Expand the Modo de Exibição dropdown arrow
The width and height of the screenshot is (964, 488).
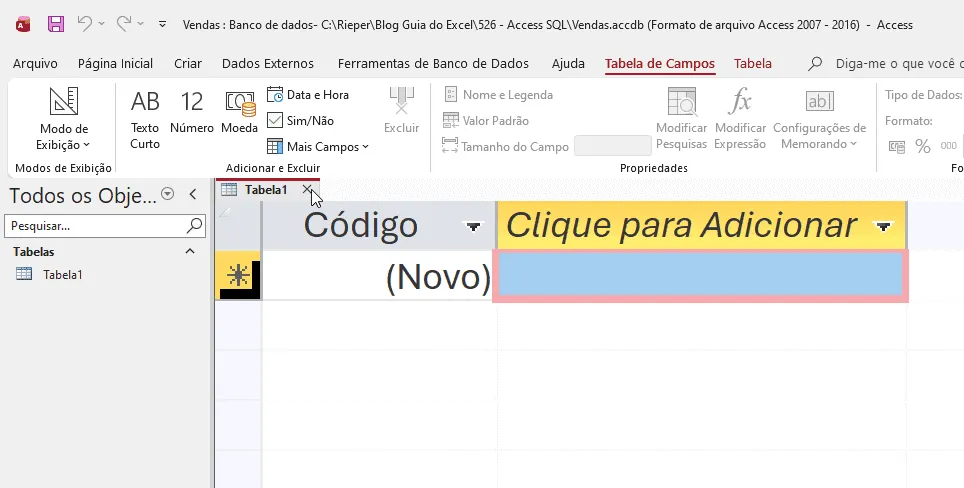coord(86,145)
